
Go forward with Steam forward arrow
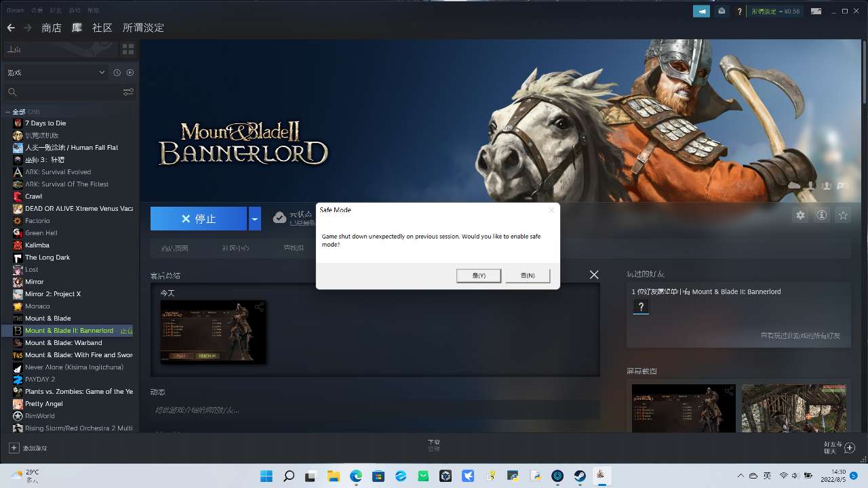[x=28, y=28]
